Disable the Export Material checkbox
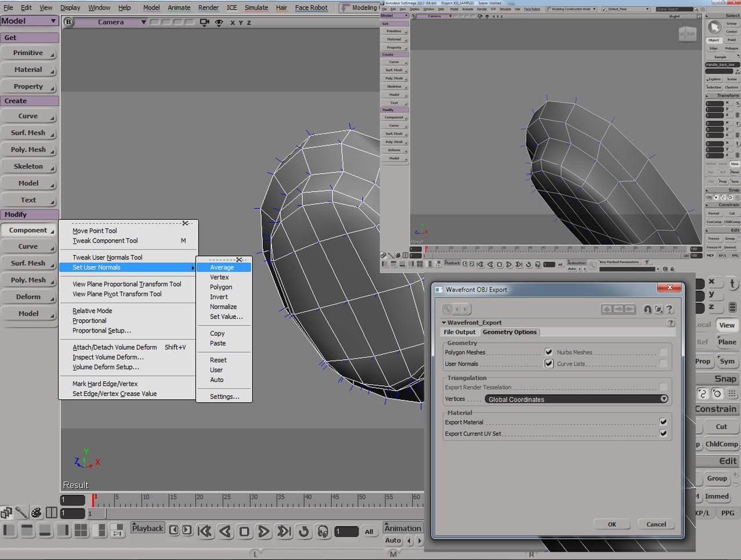Screen dimensions: 741x560 click(x=663, y=422)
